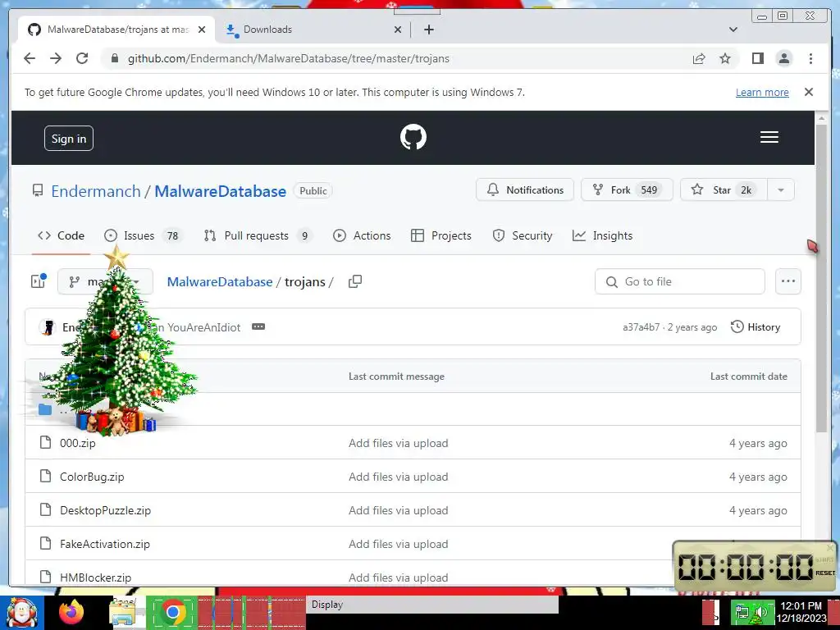Screen dimensions: 840x630
Task: Click the parent directory folder icon
Action: coord(45,410)
